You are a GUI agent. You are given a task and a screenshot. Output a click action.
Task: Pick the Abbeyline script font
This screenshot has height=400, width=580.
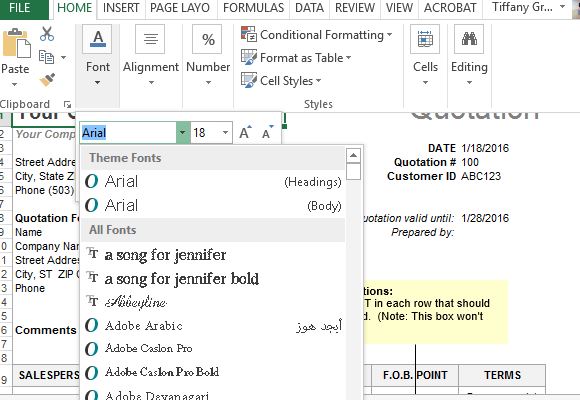213,302
